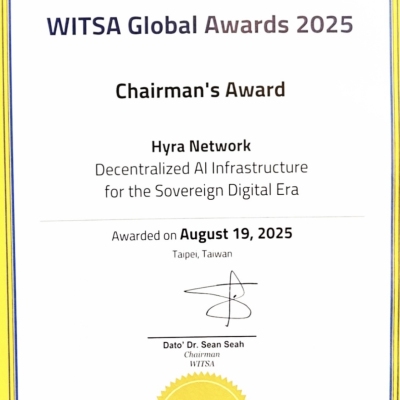Click the 'Decentralized AI Infrastructure' line
Image resolution: width=400 pixels, height=400 pixels.
[201, 169]
